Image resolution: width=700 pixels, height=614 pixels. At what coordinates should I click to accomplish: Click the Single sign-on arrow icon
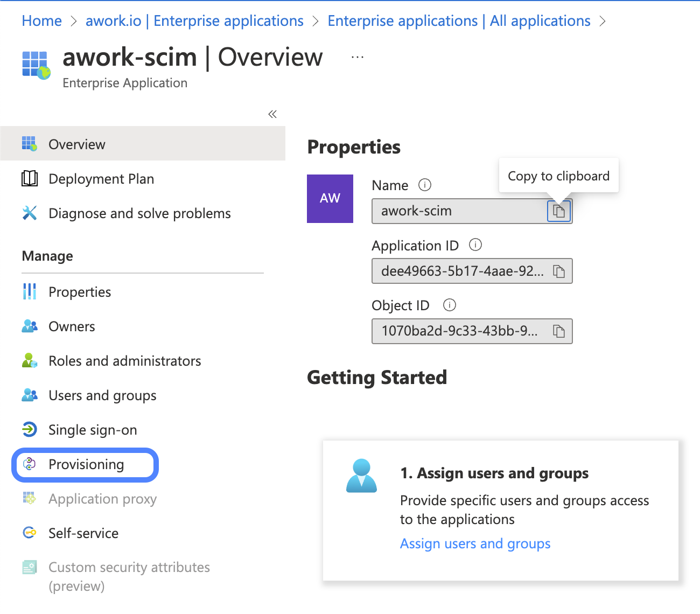click(x=30, y=429)
